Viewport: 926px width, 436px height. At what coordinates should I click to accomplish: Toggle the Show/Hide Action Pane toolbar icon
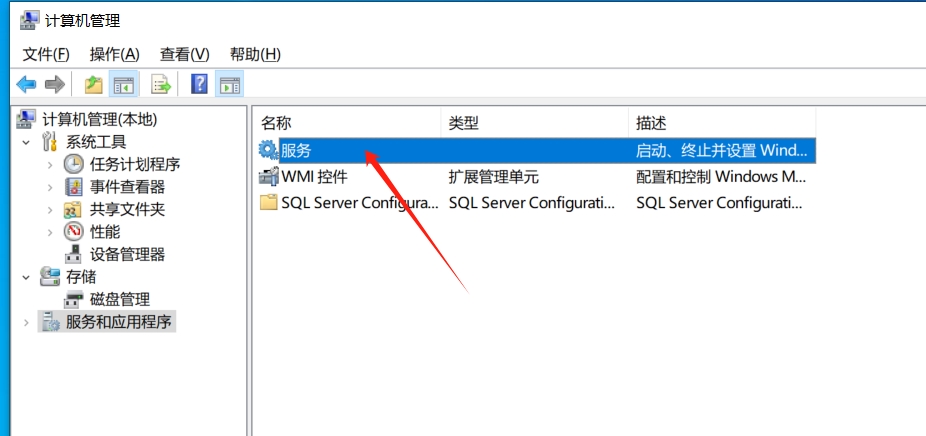(230, 84)
